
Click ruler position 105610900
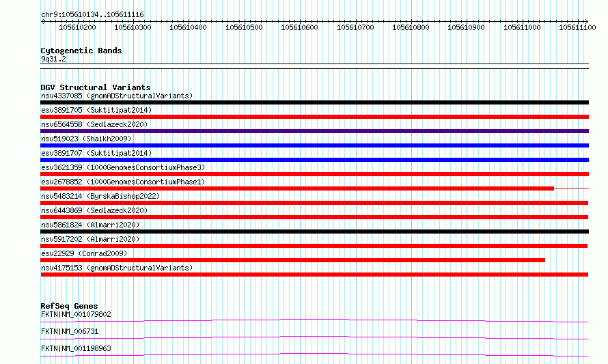tap(466, 27)
